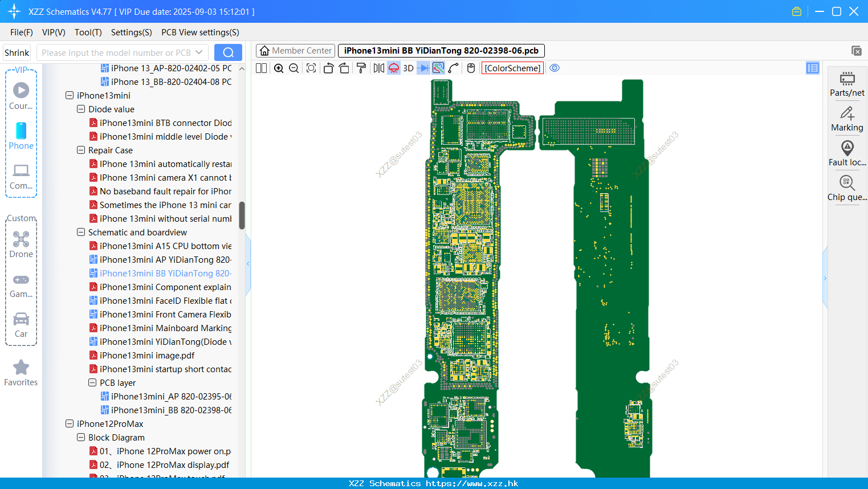Toggle the red lamp highlight icon

(x=394, y=68)
